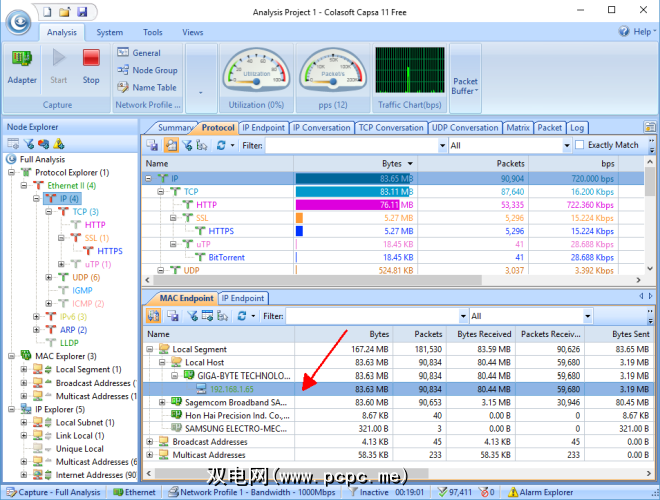The height and width of the screenshot is (500, 660).
Task: Click the upper Filter input field
Action: 349,145
